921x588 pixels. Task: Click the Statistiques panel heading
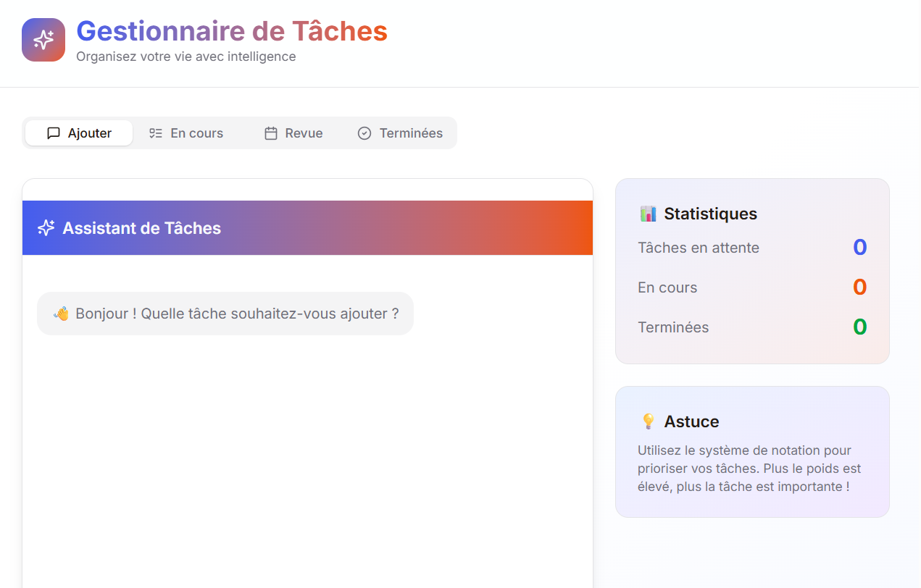[x=711, y=213]
